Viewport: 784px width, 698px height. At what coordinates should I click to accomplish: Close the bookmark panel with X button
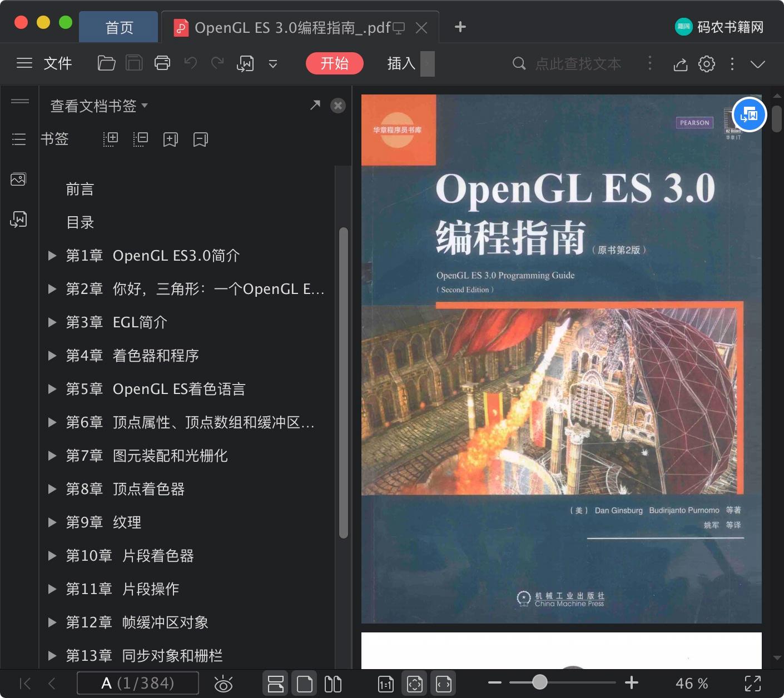(338, 106)
